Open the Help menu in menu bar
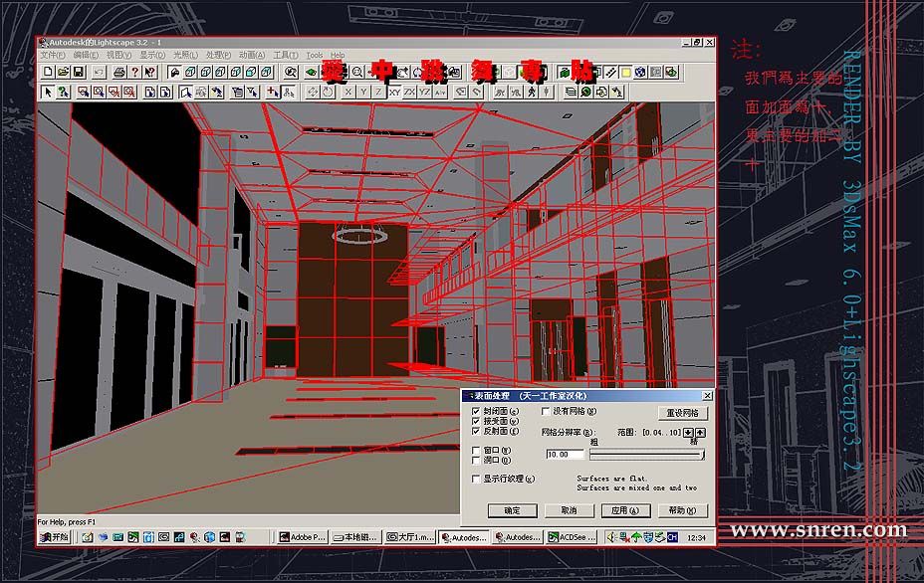Screen dimensions: 924x583 338,55
